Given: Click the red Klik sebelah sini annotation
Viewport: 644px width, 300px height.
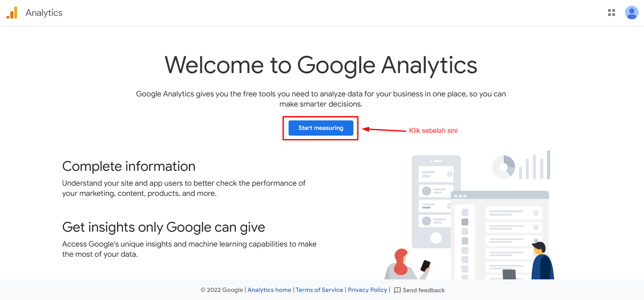Looking at the screenshot, I should (x=433, y=130).
